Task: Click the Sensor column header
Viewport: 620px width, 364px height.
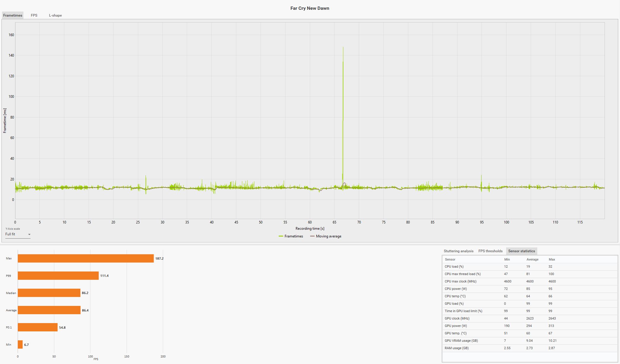Action: pos(450,259)
